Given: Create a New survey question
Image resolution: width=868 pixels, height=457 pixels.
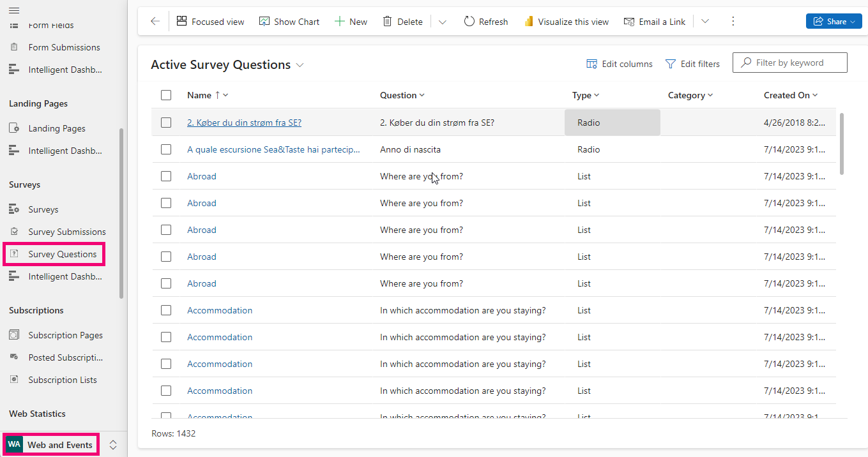Looking at the screenshot, I should pyautogui.click(x=351, y=22).
